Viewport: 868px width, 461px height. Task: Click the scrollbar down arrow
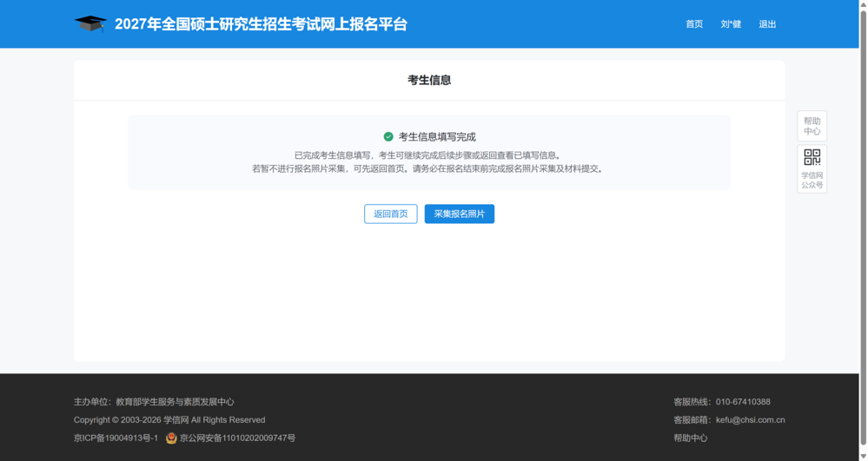tap(863, 456)
